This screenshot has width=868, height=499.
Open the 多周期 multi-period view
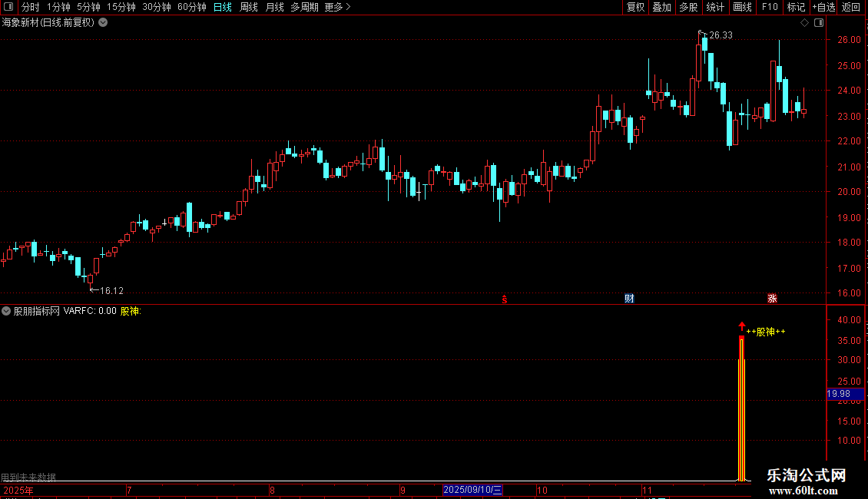click(304, 7)
